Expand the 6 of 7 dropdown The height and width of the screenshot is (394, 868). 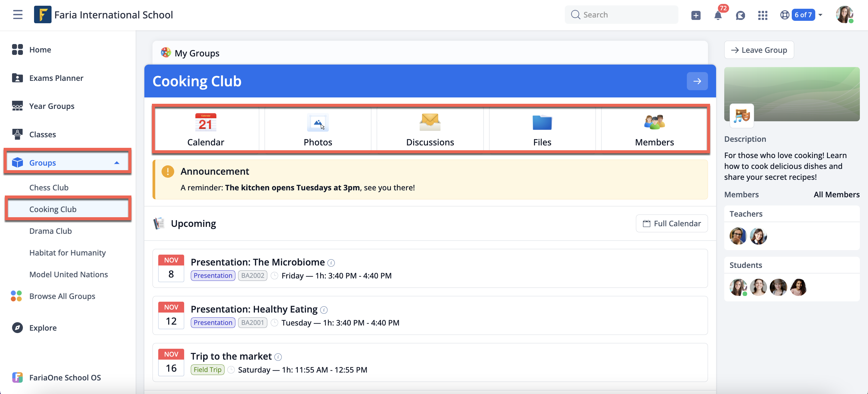[x=807, y=15]
